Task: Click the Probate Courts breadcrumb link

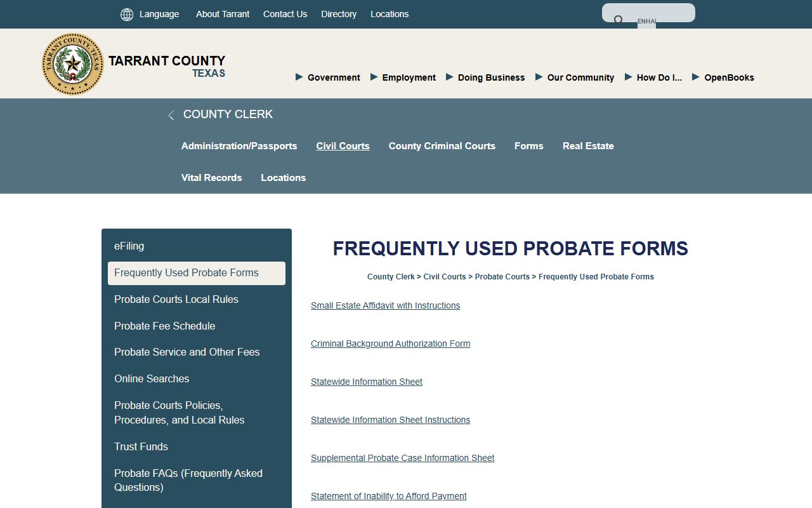Action: (502, 277)
